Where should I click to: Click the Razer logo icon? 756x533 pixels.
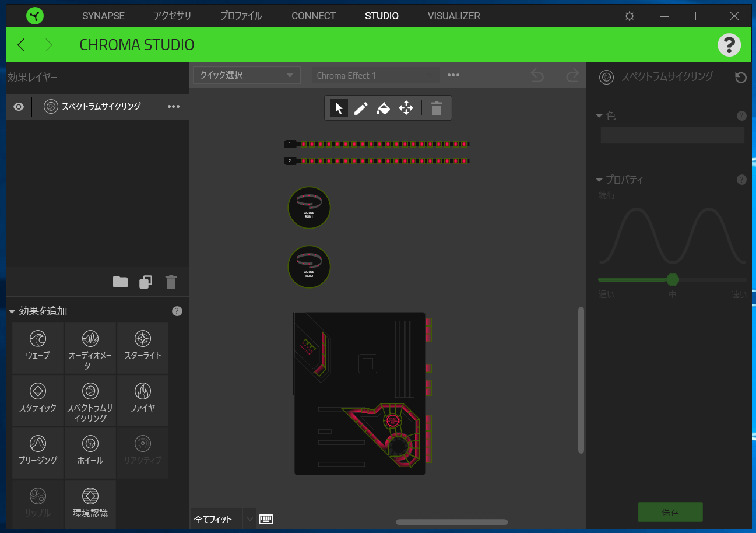click(35, 16)
